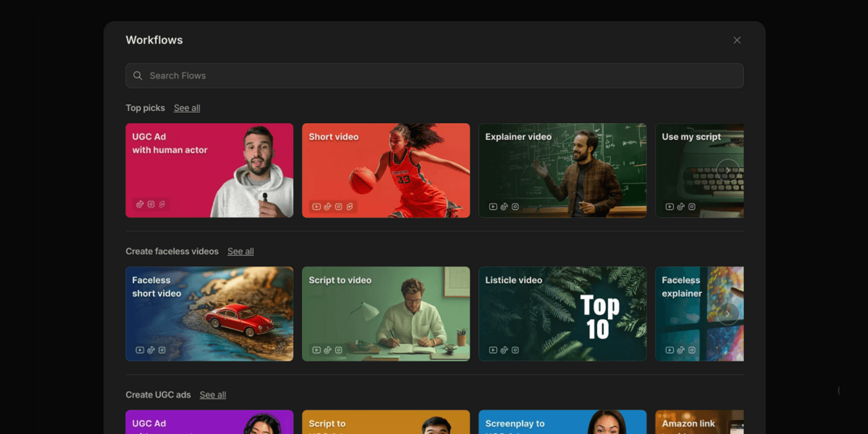Open See all for Top picks
The height and width of the screenshot is (434, 868).
(187, 108)
